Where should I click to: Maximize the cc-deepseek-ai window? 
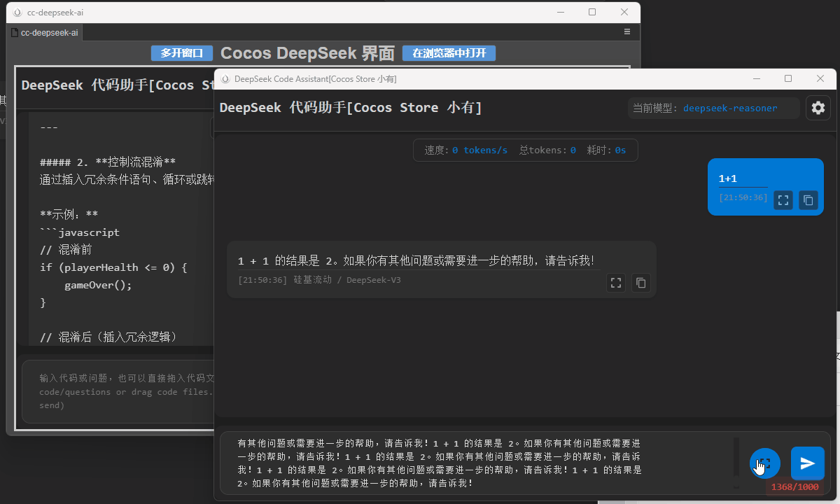point(592,12)
